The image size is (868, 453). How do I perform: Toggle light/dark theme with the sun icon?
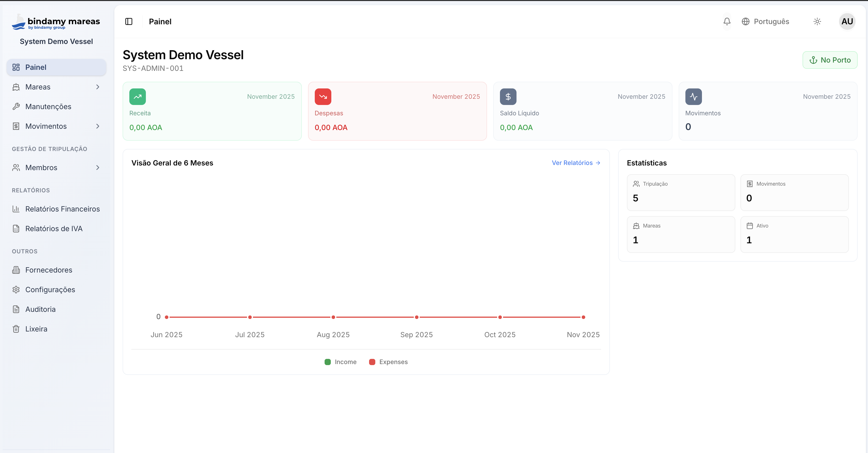pos(817,21)
